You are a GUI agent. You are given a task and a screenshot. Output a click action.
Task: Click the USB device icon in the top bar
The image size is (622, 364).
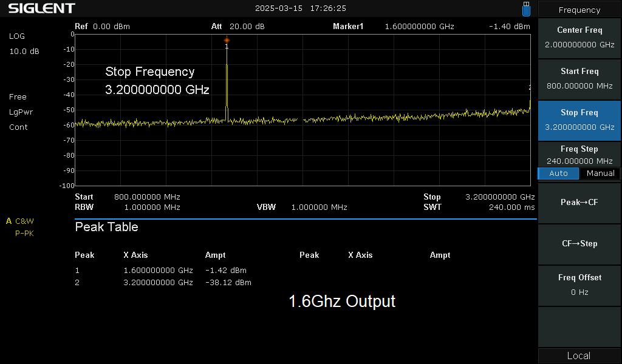[x=525, y=8]
